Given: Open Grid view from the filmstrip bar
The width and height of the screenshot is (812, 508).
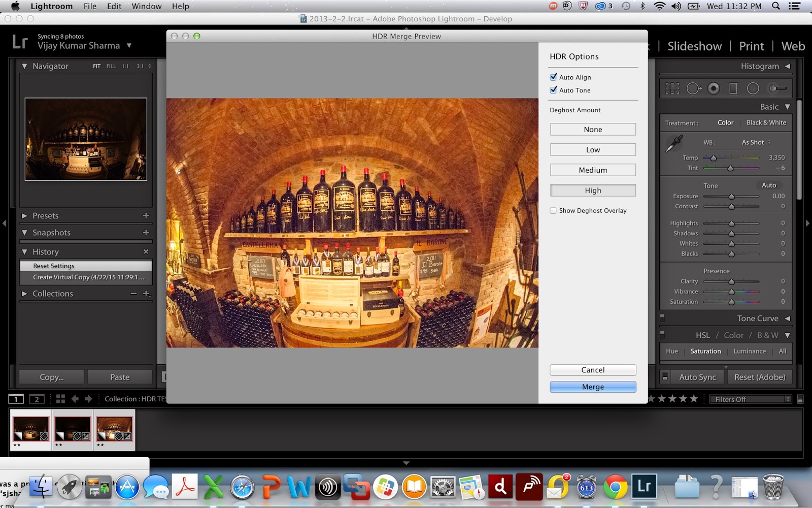Looking at the screenshot, I should (x=60, y=399).
